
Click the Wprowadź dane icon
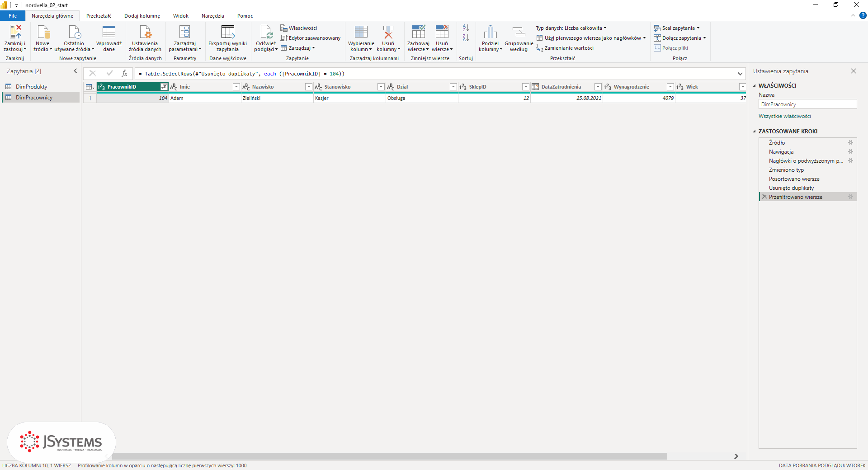tap(109, 32)
